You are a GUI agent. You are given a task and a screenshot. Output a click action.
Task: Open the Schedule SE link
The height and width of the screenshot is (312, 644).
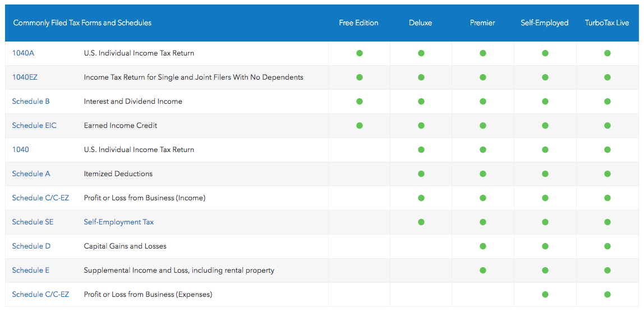pyautogui.click(x=33, y=222)
